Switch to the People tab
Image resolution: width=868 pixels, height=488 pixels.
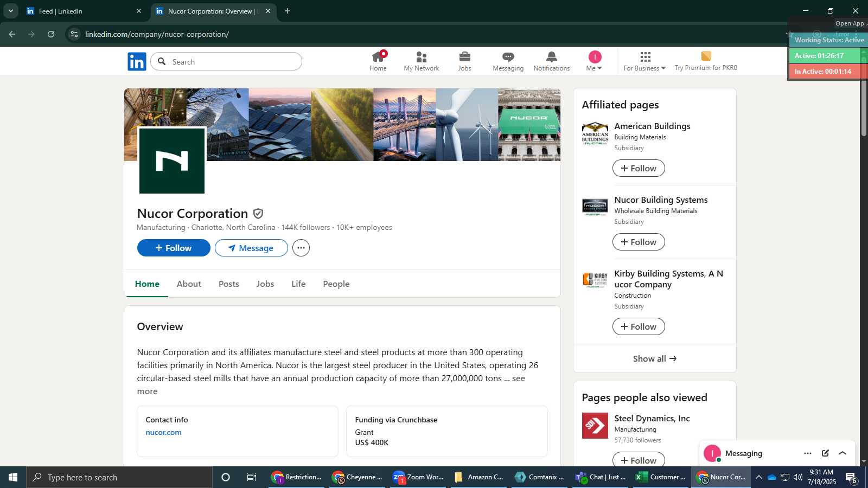(x=336, y=284)
